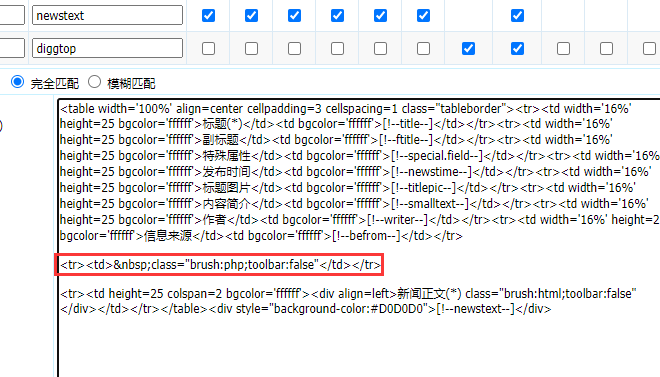Screen dimensions: 660x377
Task: Click the align=left attribute in the div tag
Action: (367, 293)
